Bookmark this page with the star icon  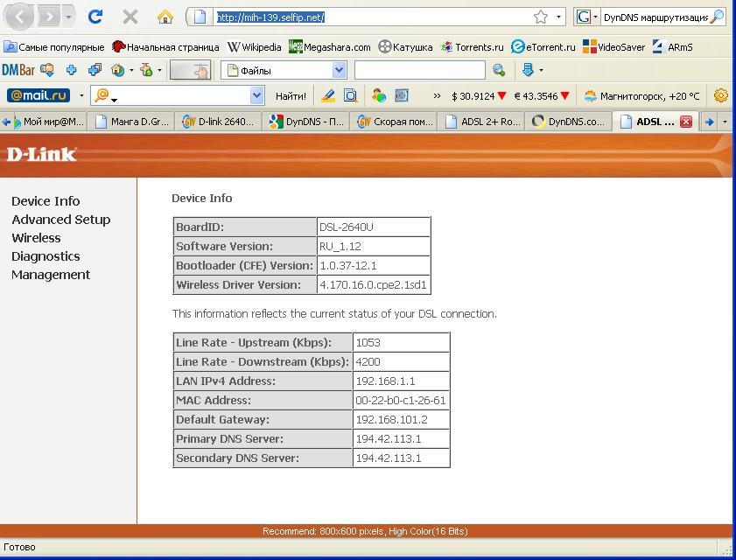tap(541, 17)
